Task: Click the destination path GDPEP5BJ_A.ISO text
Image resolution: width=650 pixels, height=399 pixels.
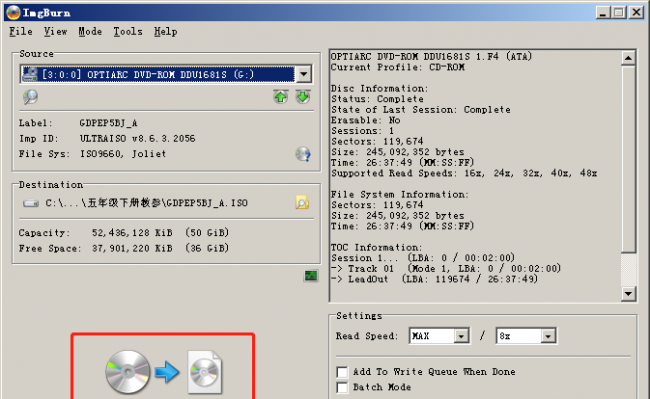Action: [x=146, y=203]
